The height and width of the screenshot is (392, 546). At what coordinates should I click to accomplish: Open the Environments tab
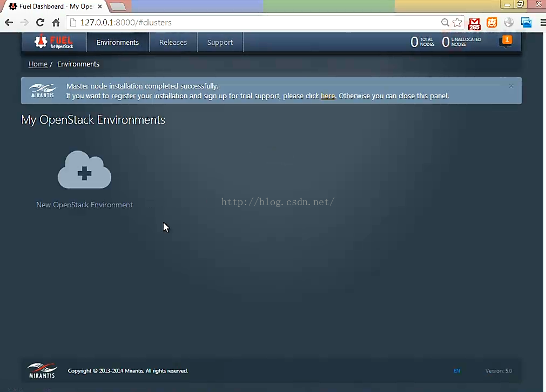point(118,42)
